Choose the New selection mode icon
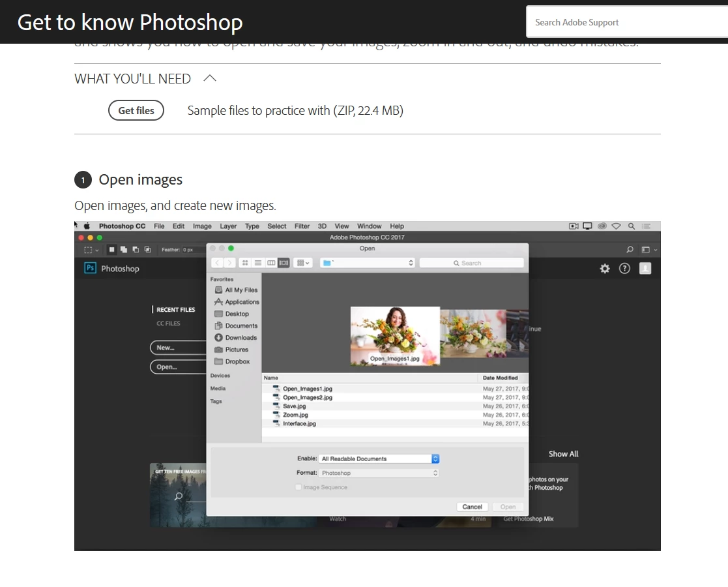The height and width of the screenshot is (587, 728). [111, 250]
